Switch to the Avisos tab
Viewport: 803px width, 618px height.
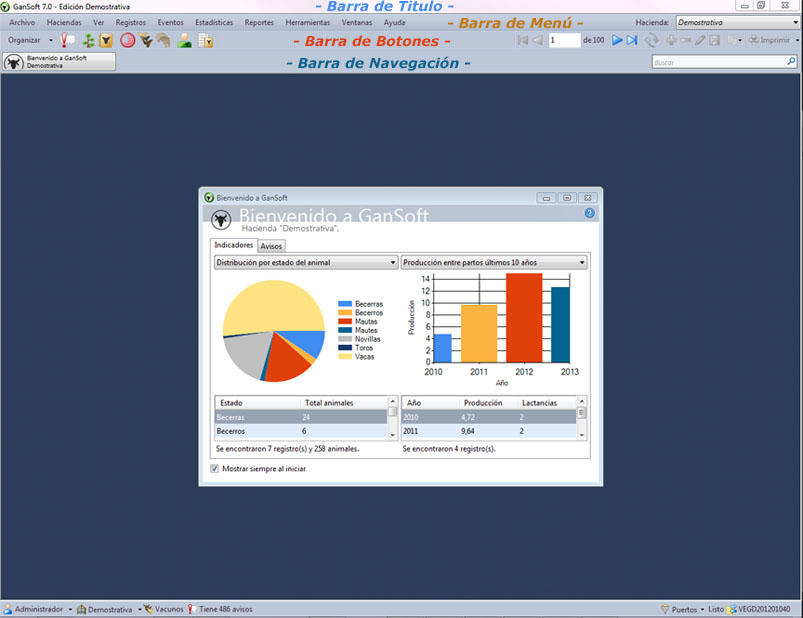coord(271,246)
